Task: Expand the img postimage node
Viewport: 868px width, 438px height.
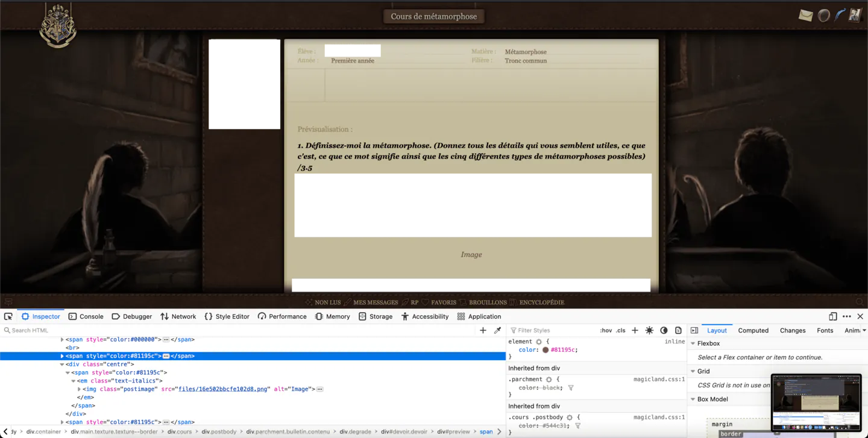Action: pos(79,389)
